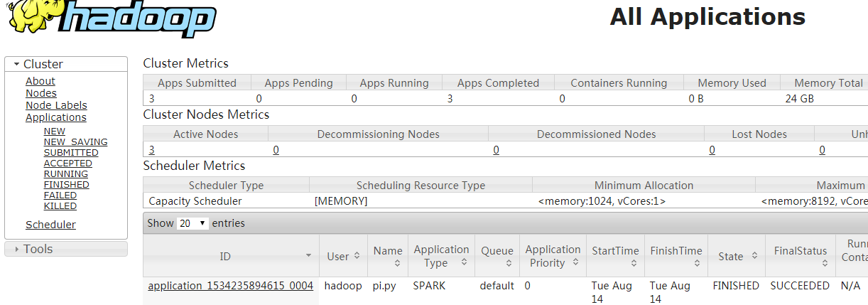Sort by Queue column arrows
868x305 pixels.
[509, 262]
